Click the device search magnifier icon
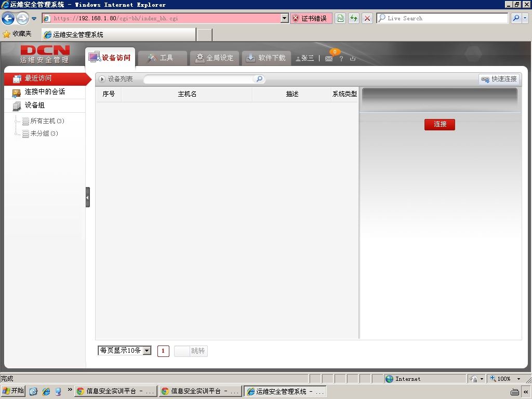 coord(259,79)
